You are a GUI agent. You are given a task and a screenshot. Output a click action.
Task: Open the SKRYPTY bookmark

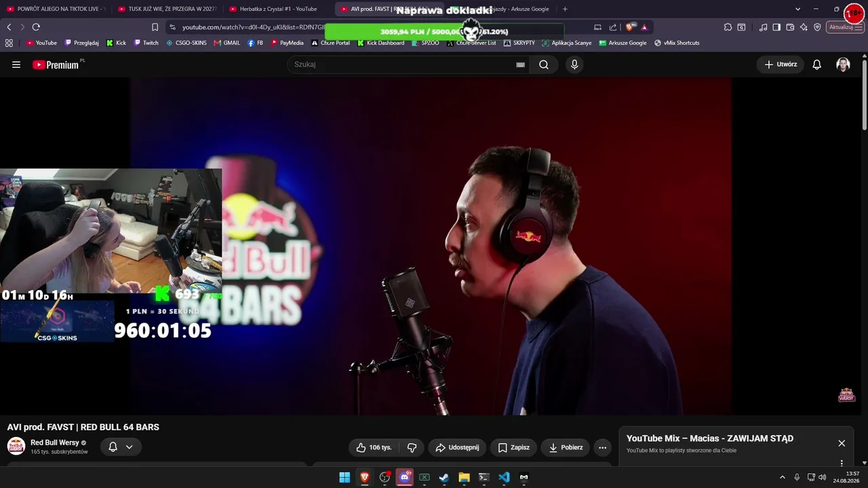coord(519,43)
